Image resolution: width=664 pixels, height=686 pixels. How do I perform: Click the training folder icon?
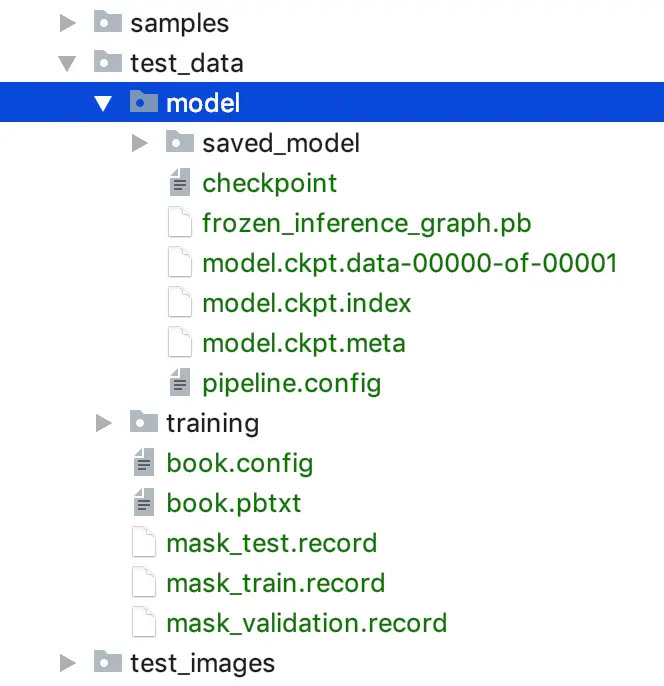pos(144,423)
